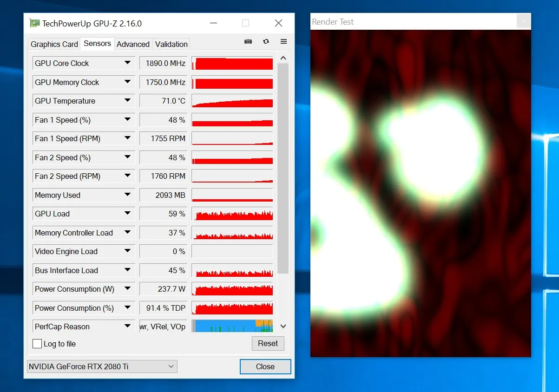Click the GPU-Z logo in the title bar

(35, 22)
